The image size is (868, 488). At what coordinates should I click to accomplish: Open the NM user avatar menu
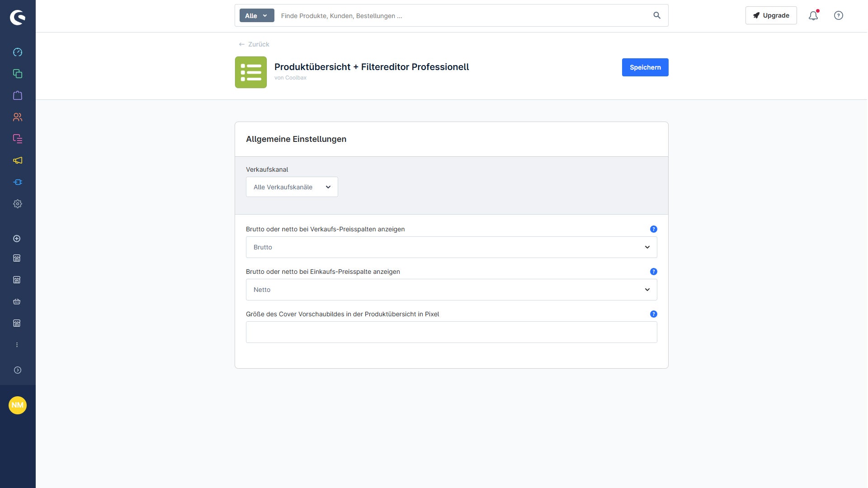[18, 405]
